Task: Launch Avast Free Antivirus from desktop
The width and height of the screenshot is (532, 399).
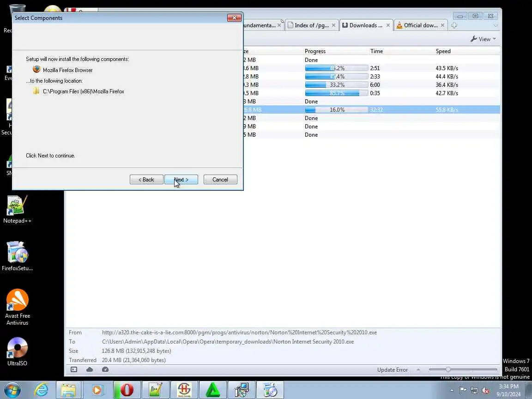Action: point(17,307)
